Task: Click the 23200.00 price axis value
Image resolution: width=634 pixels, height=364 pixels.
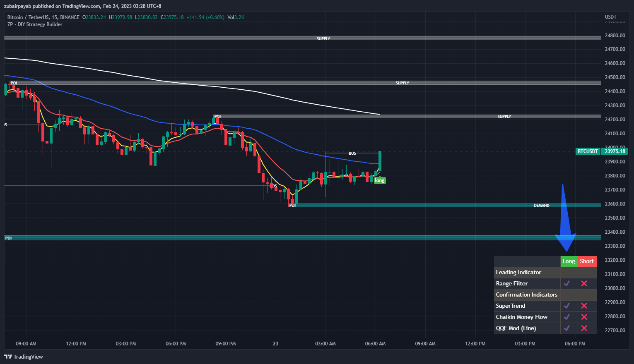Action: point(615,260)
